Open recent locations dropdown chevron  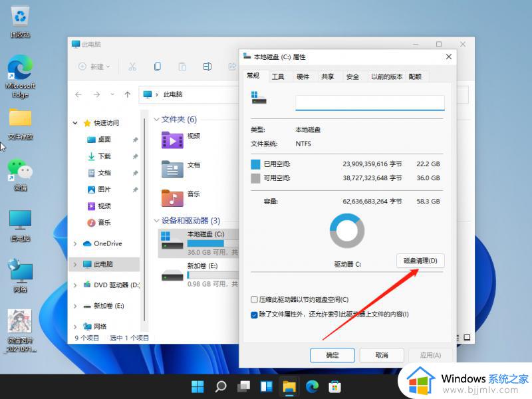coord(112,94)
